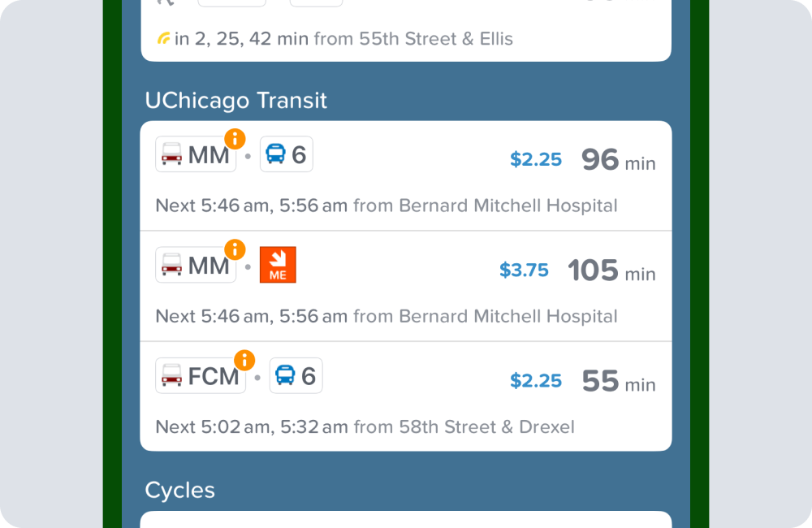Open the 96 min trip option

(406, 176)
